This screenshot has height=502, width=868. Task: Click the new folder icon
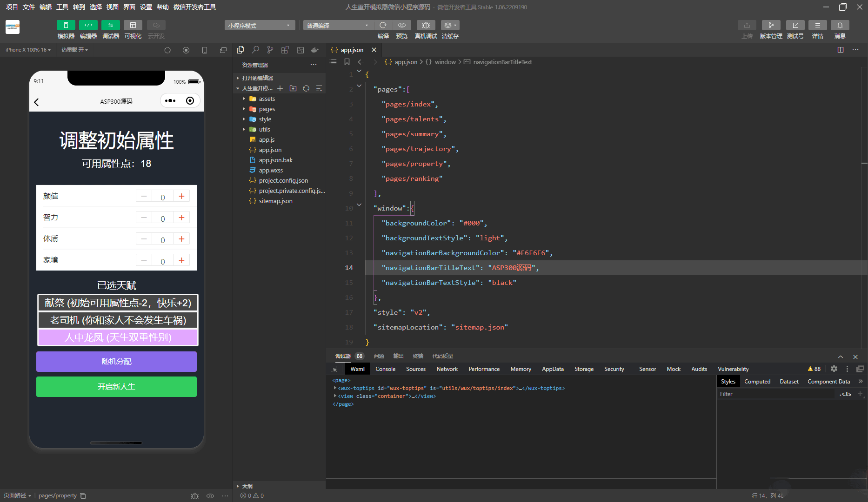(293, 88)
